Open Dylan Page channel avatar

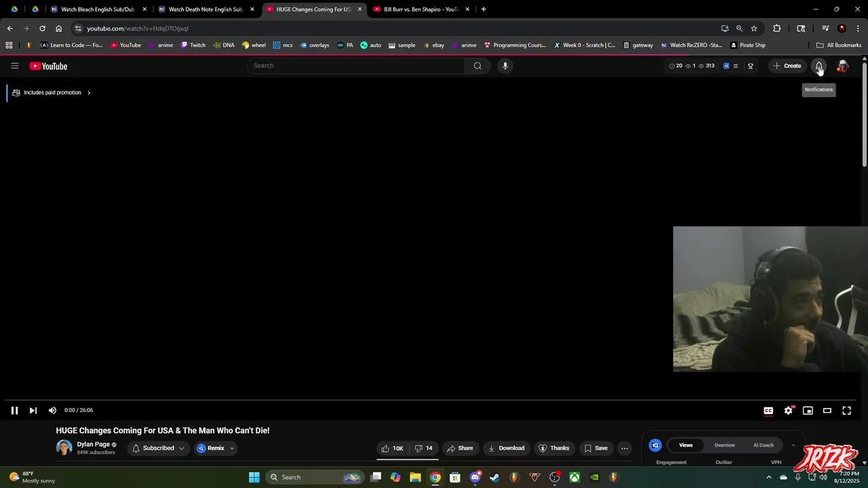(64, 448)
